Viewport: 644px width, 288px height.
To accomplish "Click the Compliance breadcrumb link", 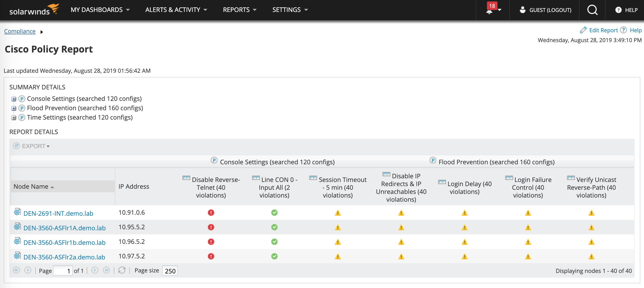I will (20, 31).
